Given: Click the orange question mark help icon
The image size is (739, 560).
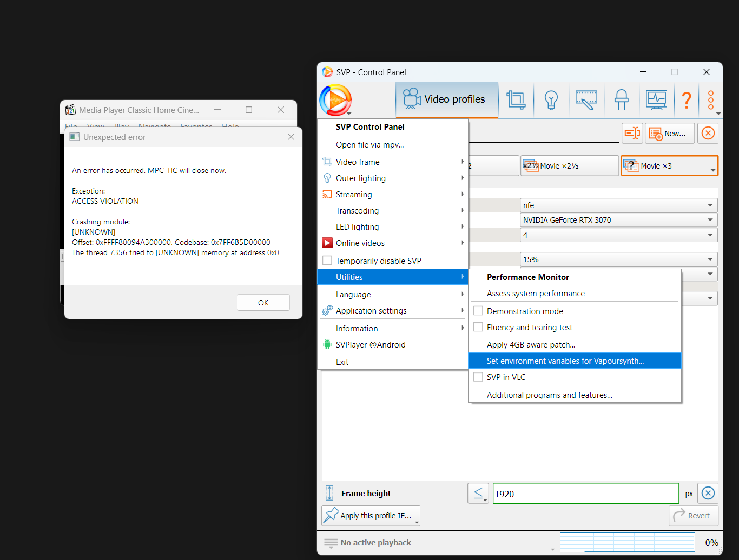Looking at the screenshot, I should [x=686, y=100].
